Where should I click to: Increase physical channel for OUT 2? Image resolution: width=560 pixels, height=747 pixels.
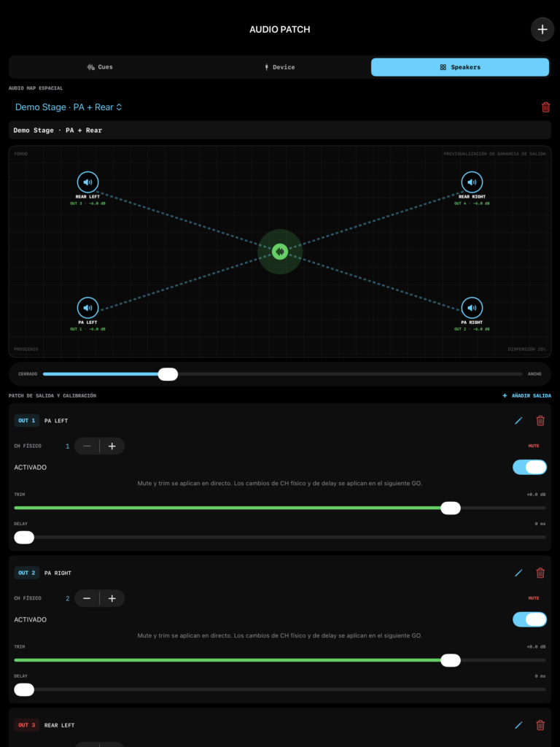tap(112, 598)
